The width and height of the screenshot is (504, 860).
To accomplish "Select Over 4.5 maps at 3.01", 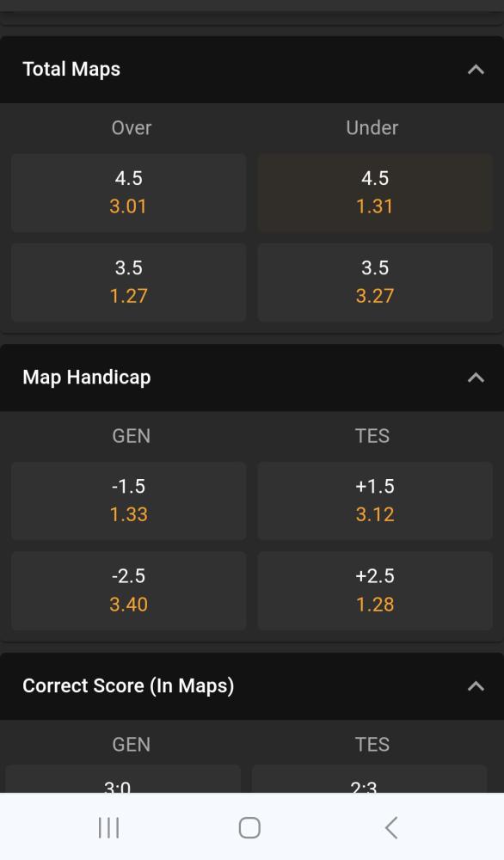I will [128, 193].
